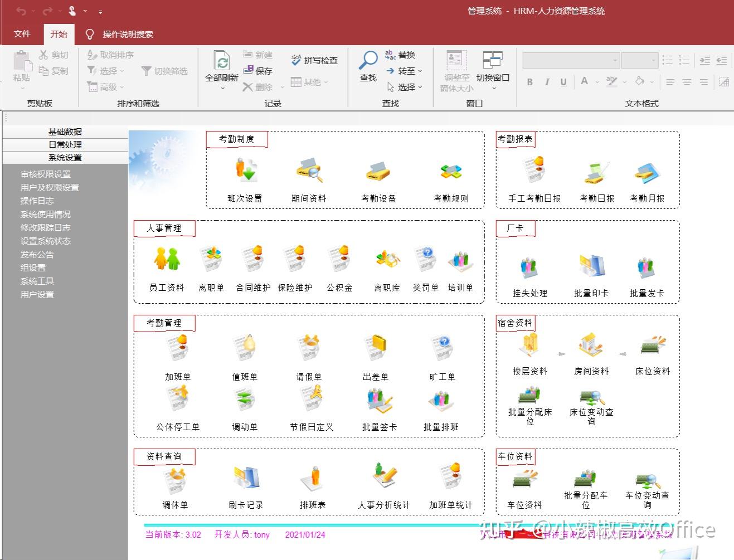Screen dimensions: 734x560
Task: Open 期间资料 period data icon
Action: pyautogui.click(x=309, y=170)
